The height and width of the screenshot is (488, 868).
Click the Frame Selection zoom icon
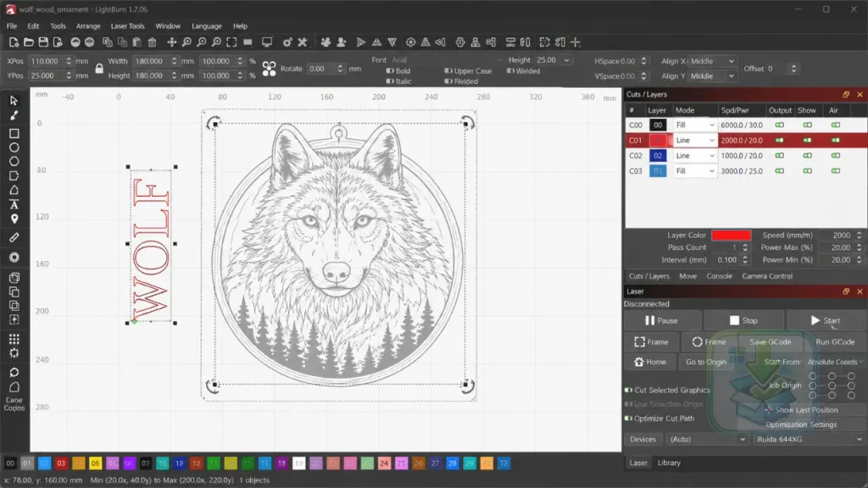coord(231,42)
